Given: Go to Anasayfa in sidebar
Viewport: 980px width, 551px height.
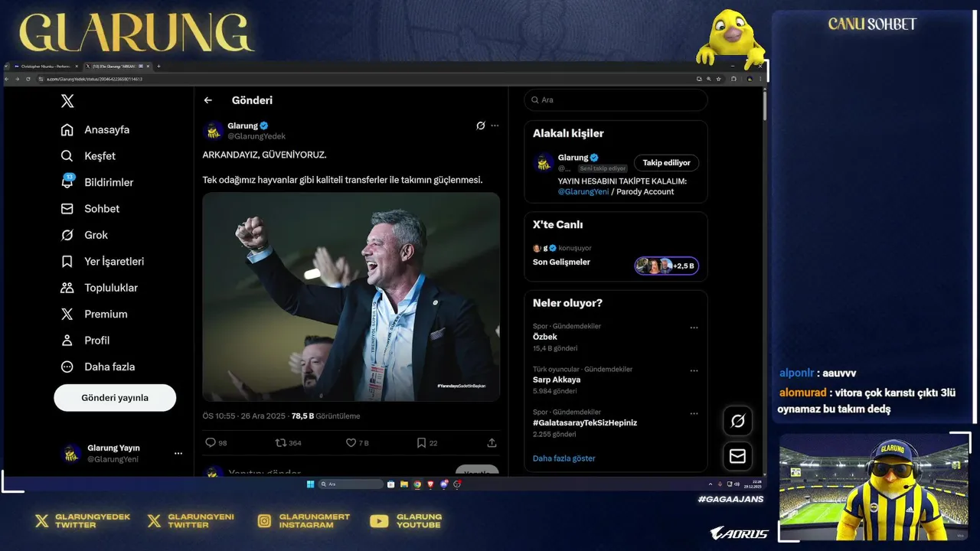Looking at the screenshot, I should click(96, 129).
